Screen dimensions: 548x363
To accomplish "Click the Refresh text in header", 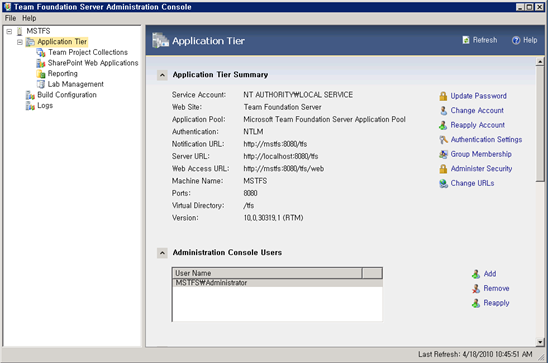I will pos(485,40).
